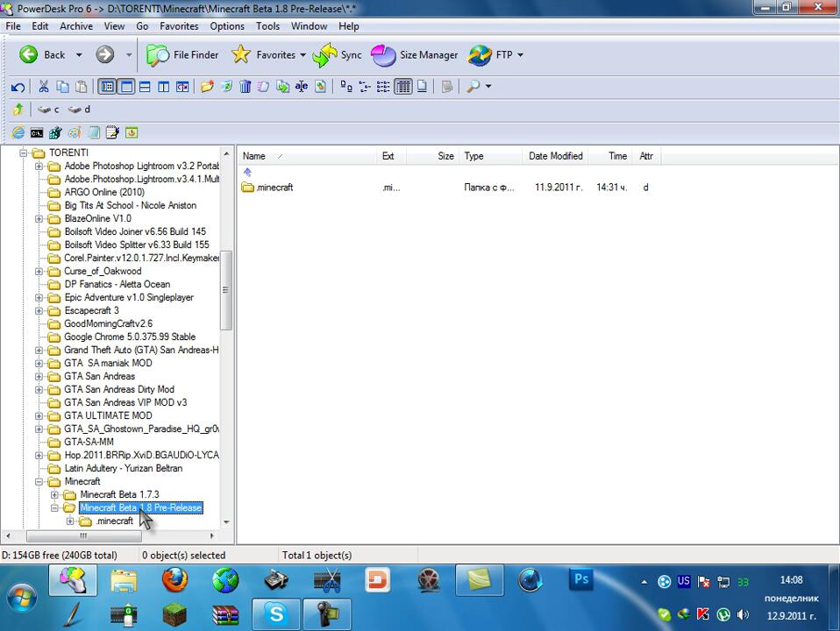Click the Delete trash can icon
The image size is (840, 631).
pyautogui.click(x=246, y=87)
